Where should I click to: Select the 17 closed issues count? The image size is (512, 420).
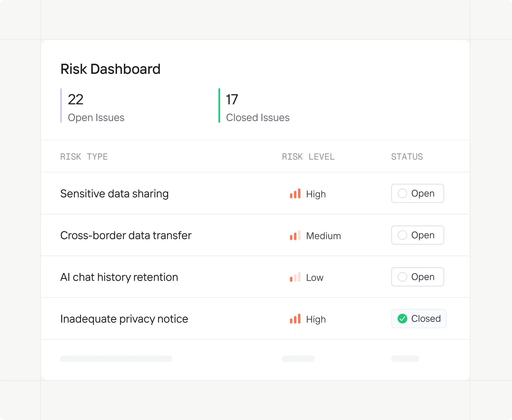tap(232, 99)
